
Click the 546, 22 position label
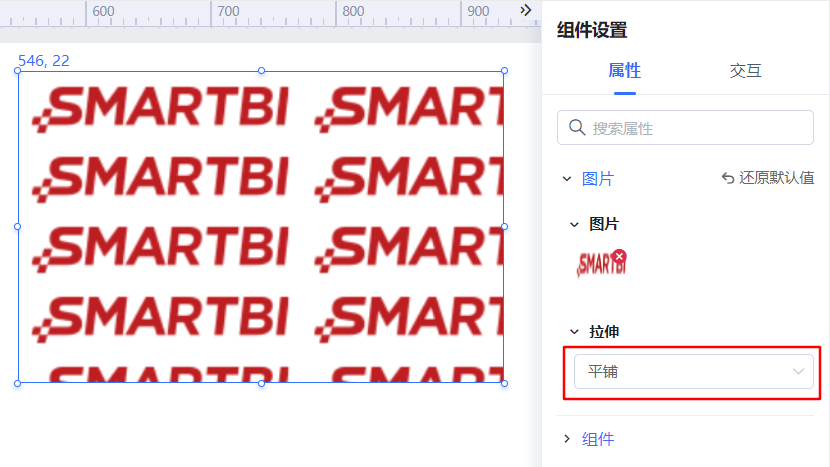coord(44,61)
